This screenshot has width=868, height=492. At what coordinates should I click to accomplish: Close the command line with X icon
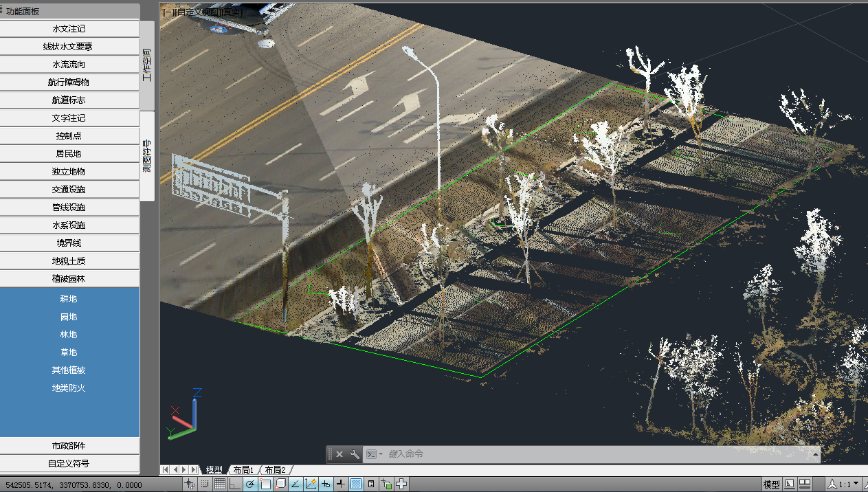[340, 454]
